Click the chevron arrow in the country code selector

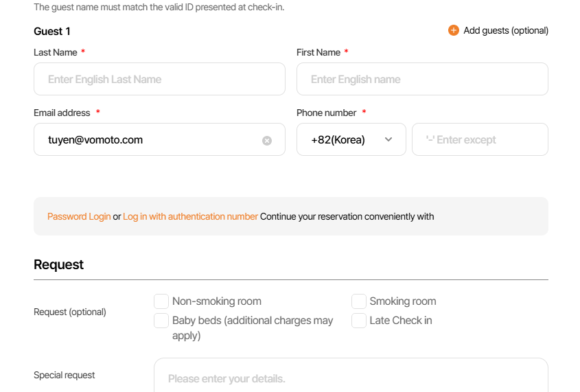point(388,139)
